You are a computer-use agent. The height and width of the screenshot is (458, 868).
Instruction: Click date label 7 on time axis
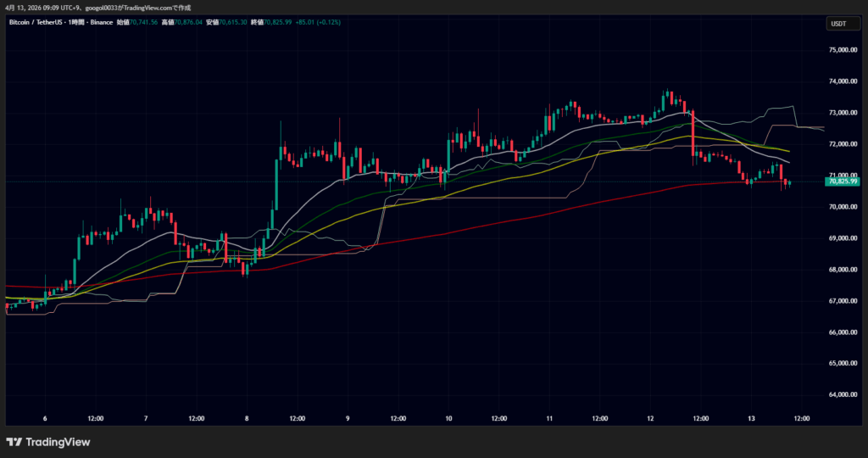[x=146, y=419]
